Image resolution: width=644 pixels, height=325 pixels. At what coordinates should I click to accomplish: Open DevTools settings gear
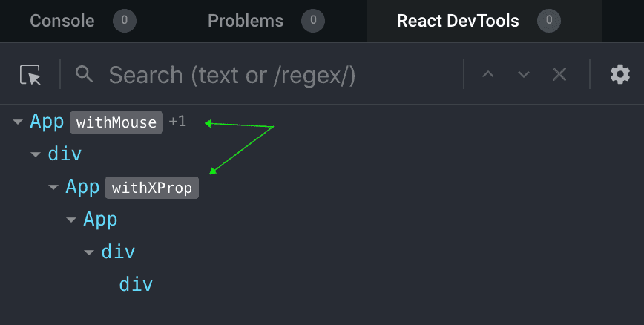tap(620, 74)
